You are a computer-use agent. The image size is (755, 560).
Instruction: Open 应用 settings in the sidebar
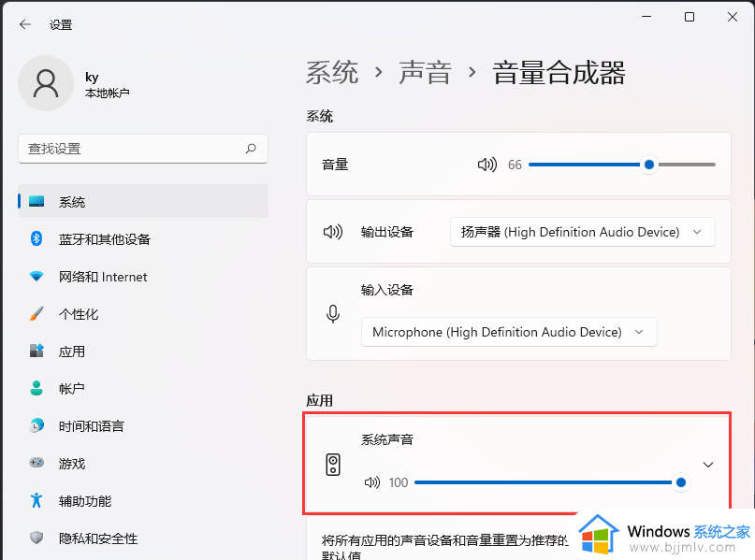click(x=143, y=351)
